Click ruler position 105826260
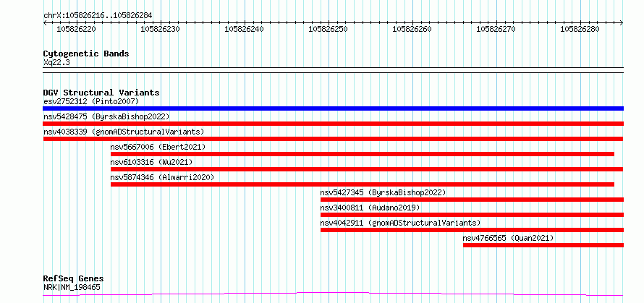The height and width of the screenshot is (303, 644). [x=412, y=29]
